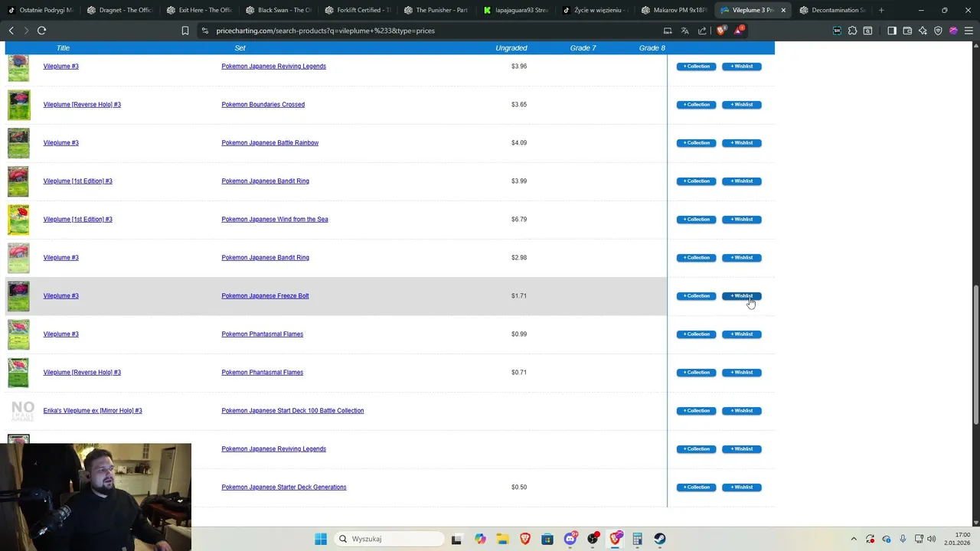
Task: Add Battle Rainbow Vileplume to Collection
Action: [x=696, y=143]
